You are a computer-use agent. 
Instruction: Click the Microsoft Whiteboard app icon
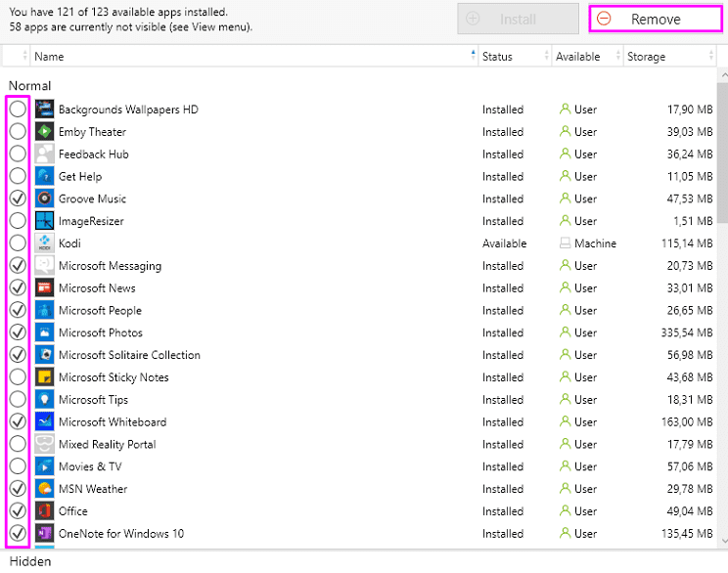[x=45, y=421]
